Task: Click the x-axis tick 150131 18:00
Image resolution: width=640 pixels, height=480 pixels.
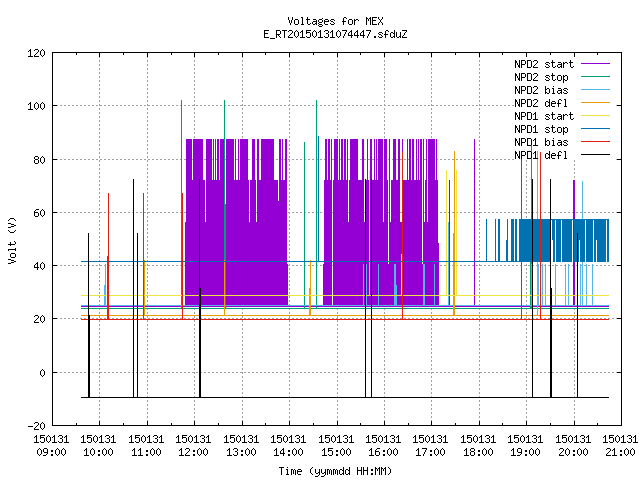Action: (478, 446)
